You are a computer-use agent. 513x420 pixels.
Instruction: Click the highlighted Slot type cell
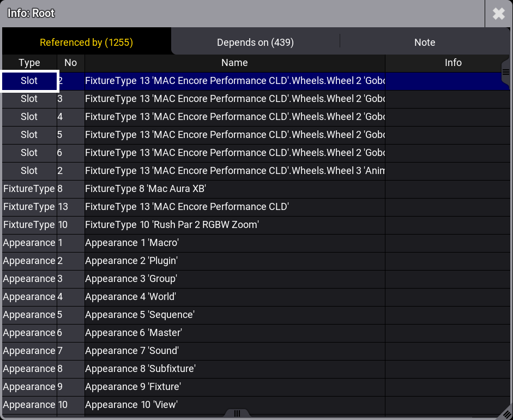tap(29, 81)
